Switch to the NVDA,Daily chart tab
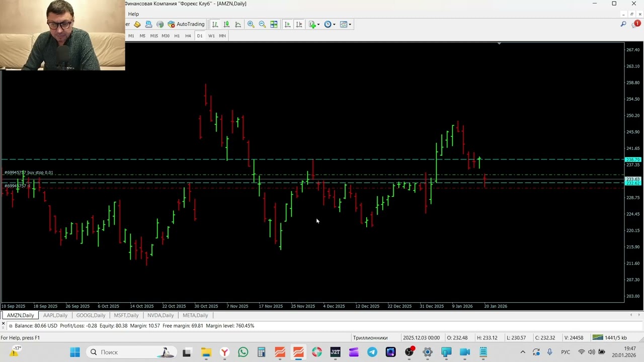 160,315
